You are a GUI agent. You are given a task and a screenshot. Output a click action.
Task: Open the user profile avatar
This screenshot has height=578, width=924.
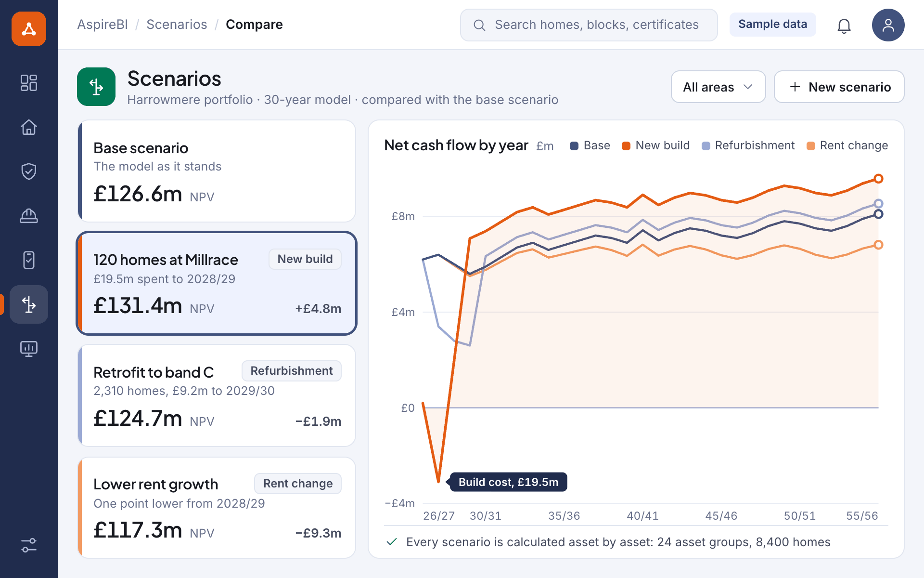[888, 25]
